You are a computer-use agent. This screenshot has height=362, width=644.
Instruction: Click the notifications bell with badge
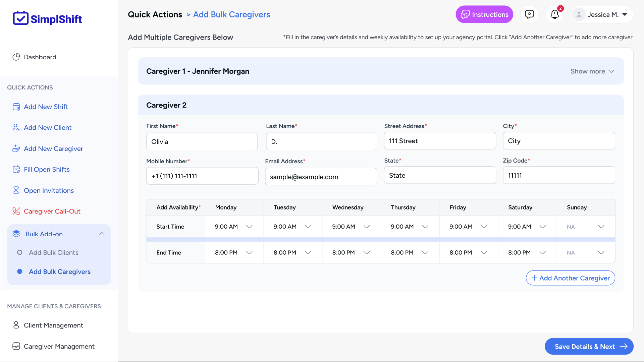click(554, 14)
